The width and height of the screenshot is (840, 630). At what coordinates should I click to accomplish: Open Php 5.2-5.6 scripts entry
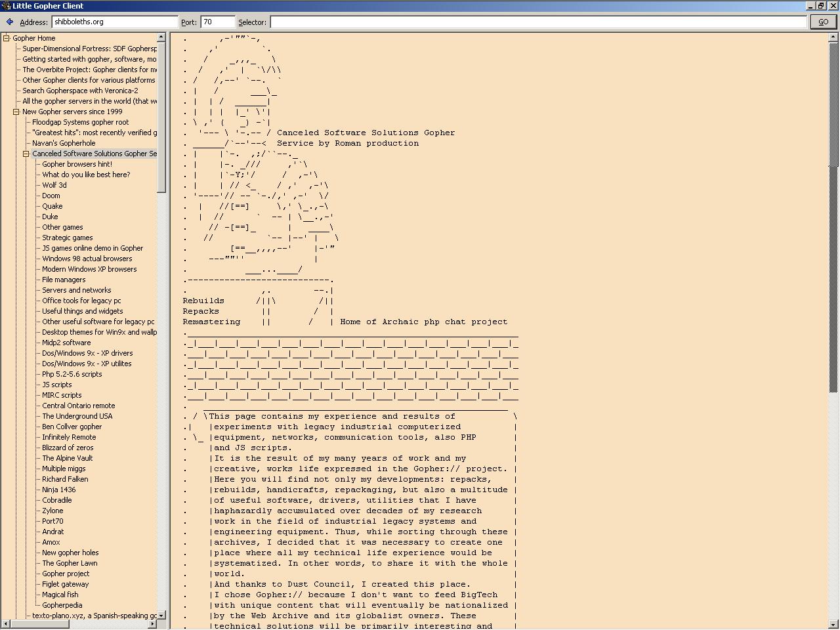[72, 374]
